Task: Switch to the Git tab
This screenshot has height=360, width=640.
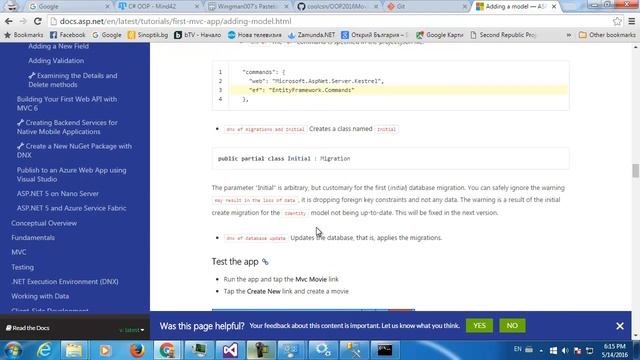Action: tap(426, 7)
